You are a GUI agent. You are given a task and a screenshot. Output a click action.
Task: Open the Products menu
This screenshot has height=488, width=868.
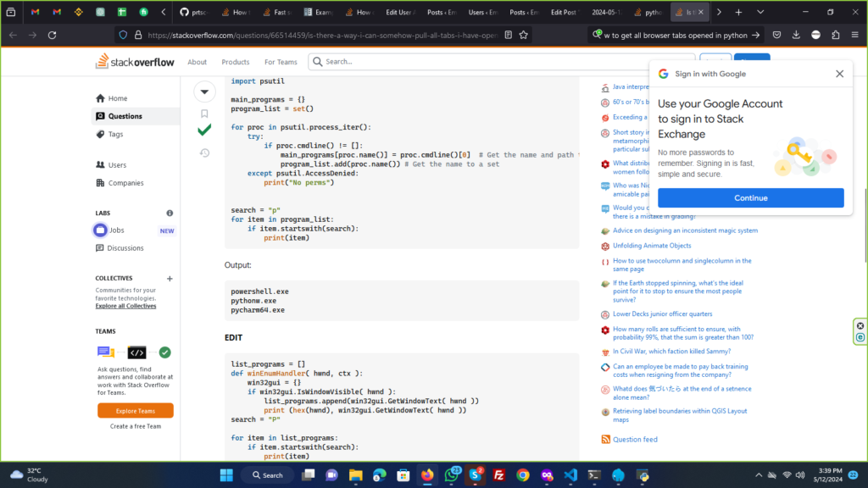coord(236,62)
